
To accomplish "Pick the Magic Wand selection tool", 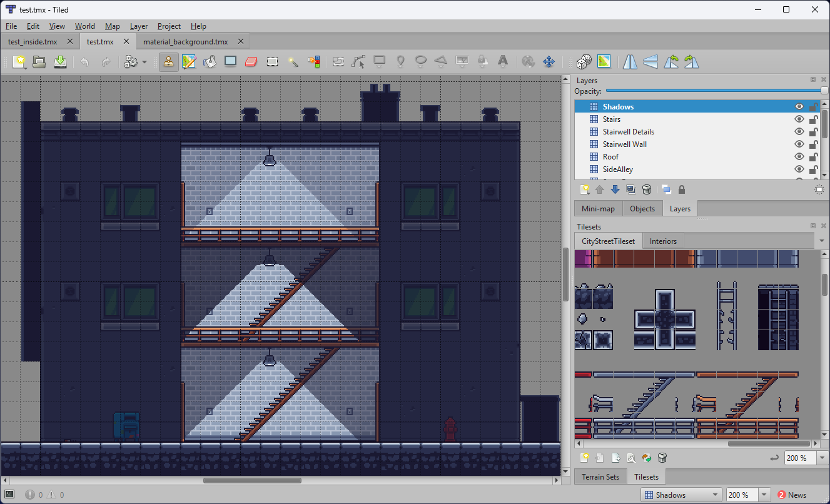I will coord(292,61).
